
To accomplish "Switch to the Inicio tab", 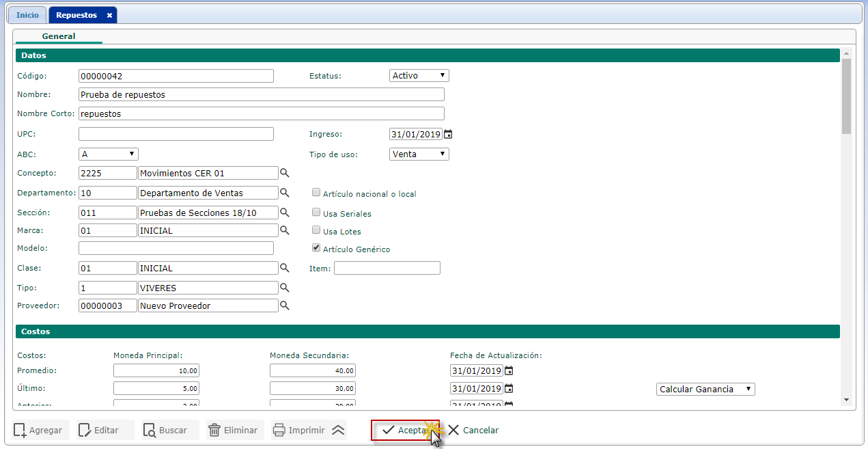I will coord(27,15).
